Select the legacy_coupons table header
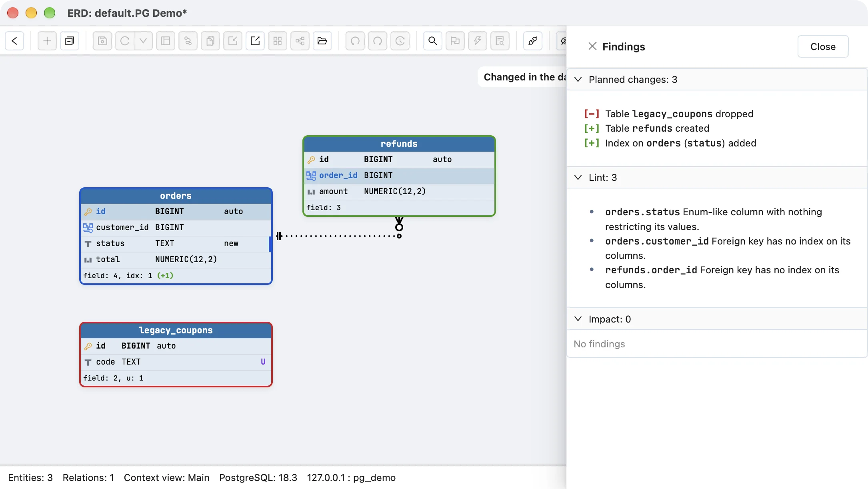This screenshot has height=489, width=868. 176,331
